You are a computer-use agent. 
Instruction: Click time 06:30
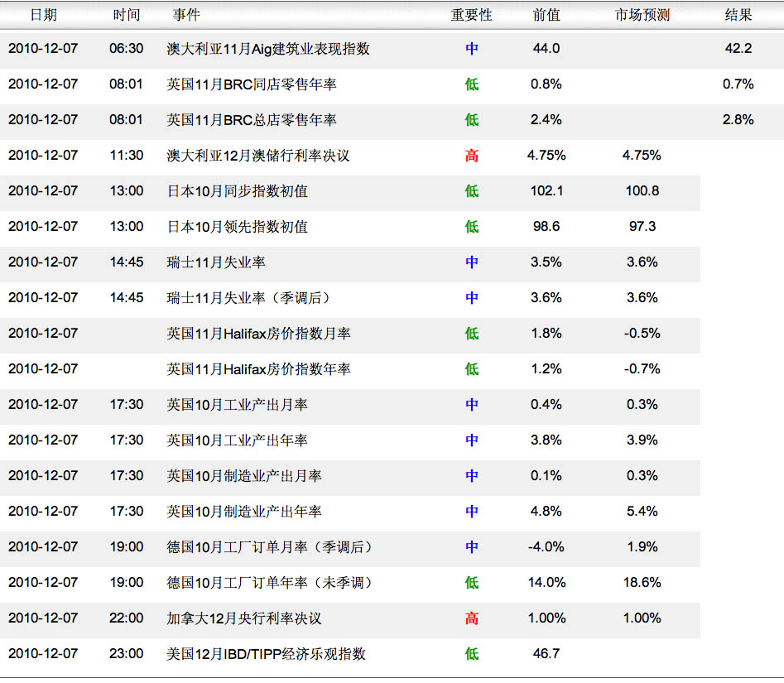[x=127, y=49]
